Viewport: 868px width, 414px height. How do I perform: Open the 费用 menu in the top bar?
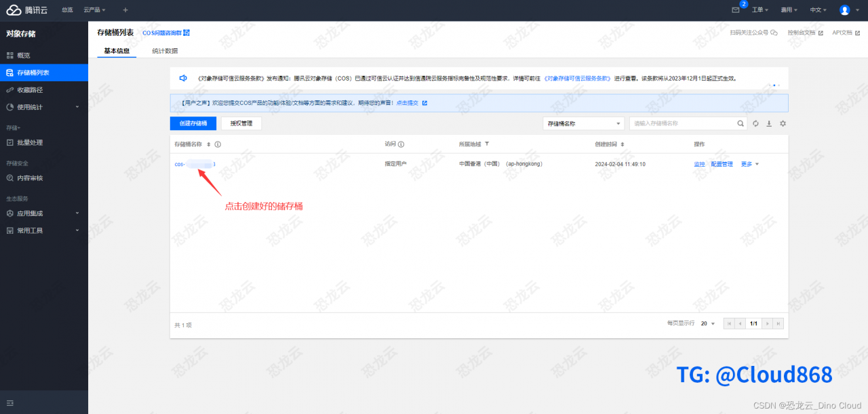click(x=787, y=9)
